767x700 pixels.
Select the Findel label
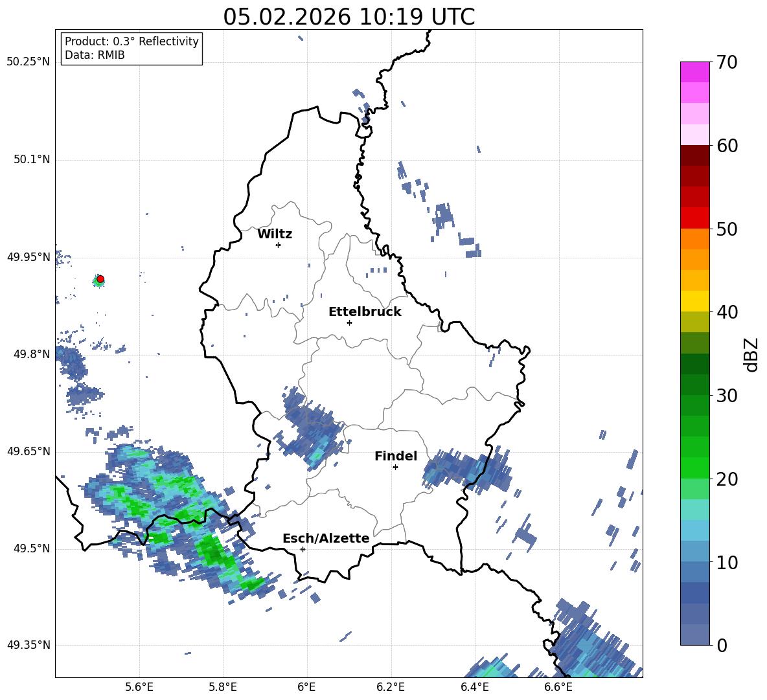point(396,456)
